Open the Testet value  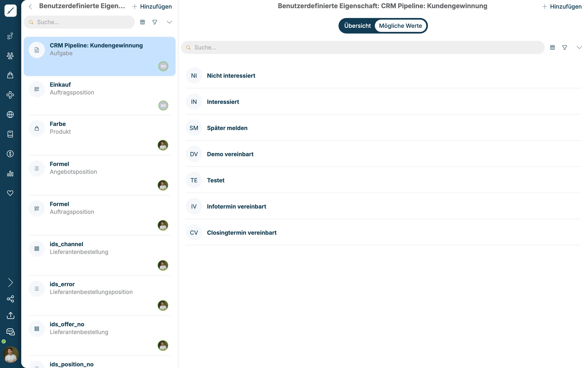point(383,180)
